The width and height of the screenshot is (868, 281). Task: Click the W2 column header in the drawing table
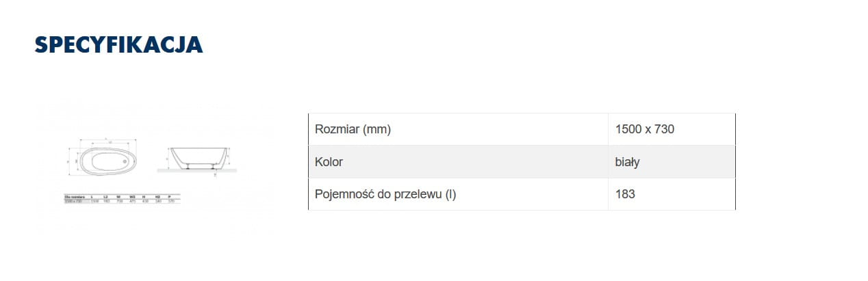(x=132, y=196)
